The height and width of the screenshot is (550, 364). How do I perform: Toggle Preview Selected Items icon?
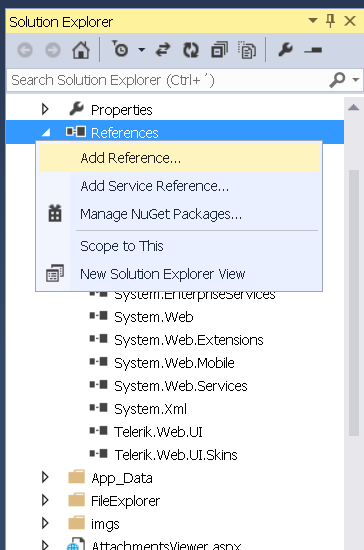point(313,50)
